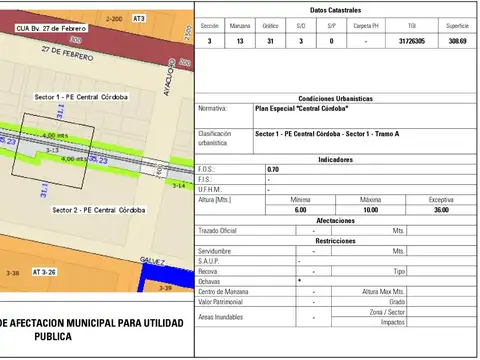Screen dimensions: 480x360
Task: Select the "3-39" map label
Action: point(165,287)
